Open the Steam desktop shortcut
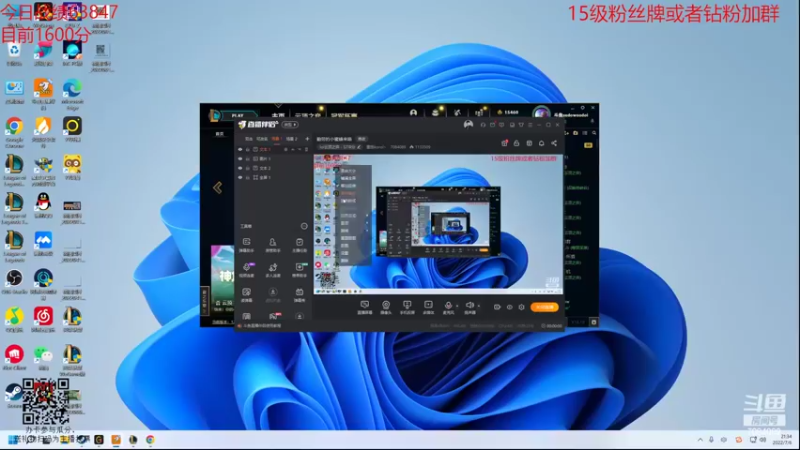Screen dimensions: 800x450 [x=13, y=396]
